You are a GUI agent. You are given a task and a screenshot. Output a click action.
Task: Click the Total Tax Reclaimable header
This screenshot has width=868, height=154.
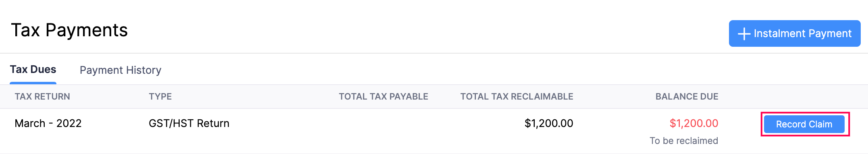[x=517, y=97]
